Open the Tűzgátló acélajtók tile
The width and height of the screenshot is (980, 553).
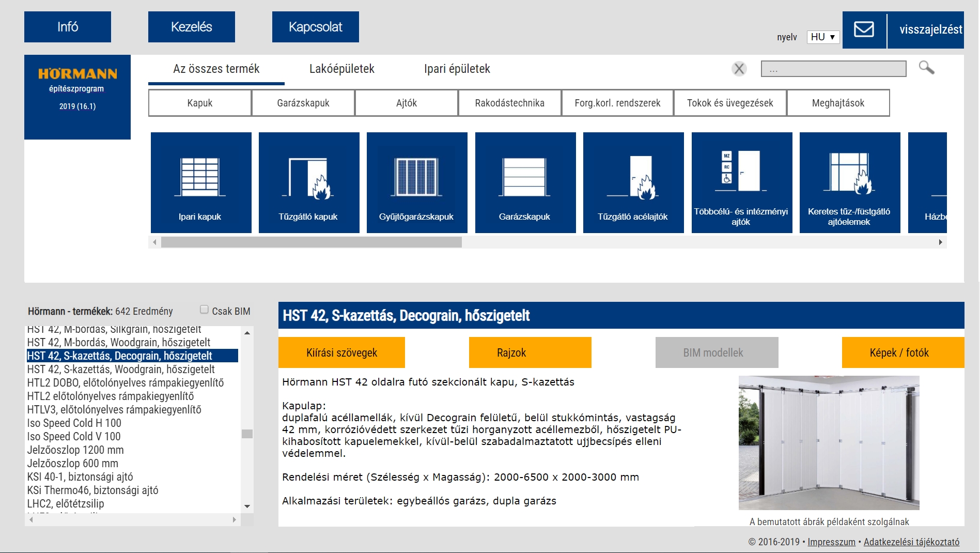click(633, 182)
